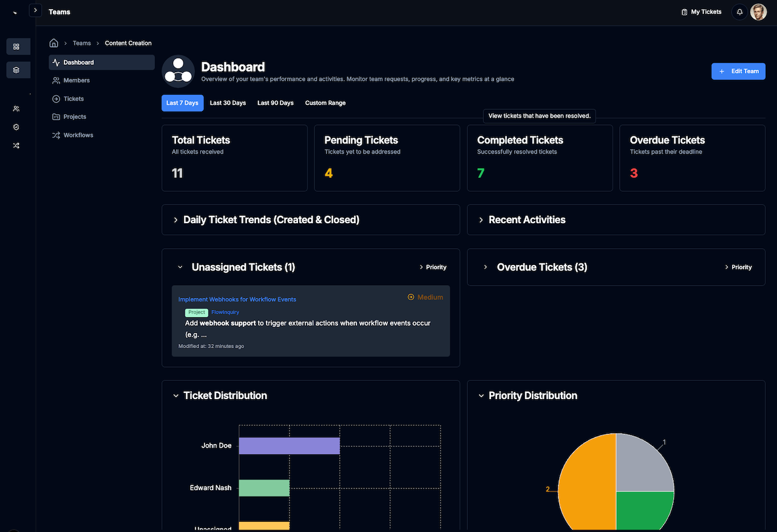
Task: Open the user profile avatar
Action: 758,12
